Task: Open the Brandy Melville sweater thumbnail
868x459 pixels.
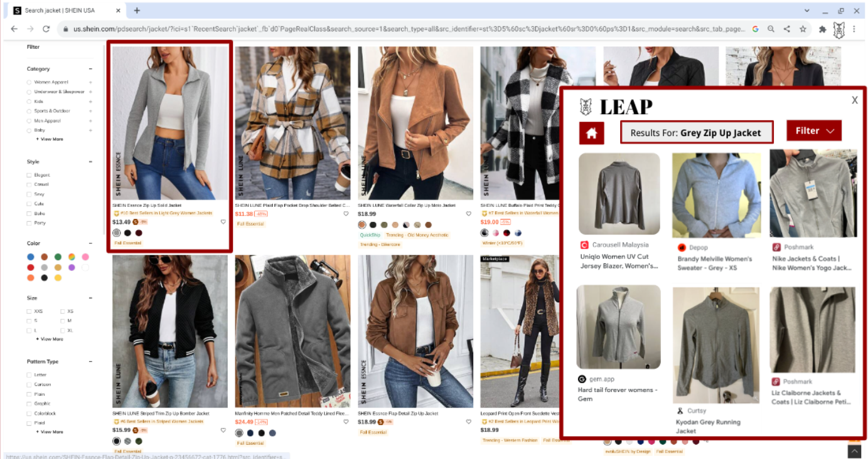Action: pos(716,196)
